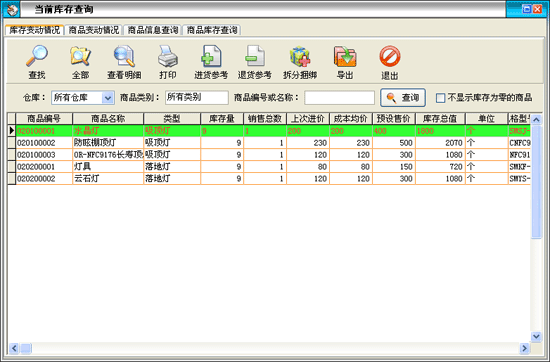Click the vertical scrollbar down arrow

(536, 336)
